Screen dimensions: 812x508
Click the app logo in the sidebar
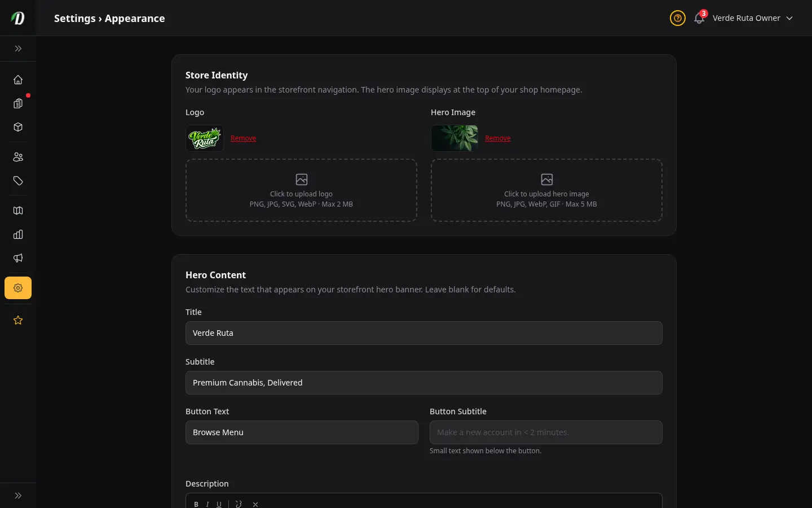coord(18,18)
